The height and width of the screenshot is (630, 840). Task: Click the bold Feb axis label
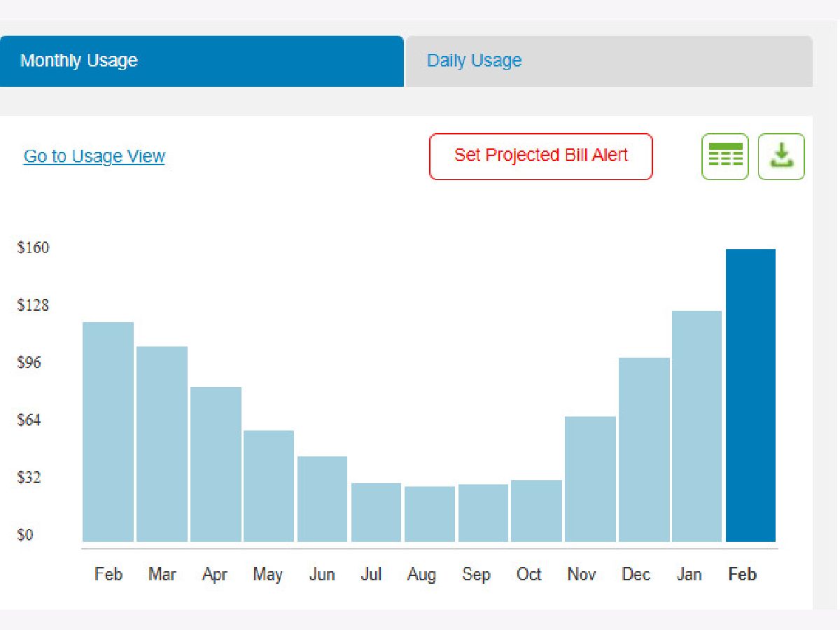coord(742,575)
